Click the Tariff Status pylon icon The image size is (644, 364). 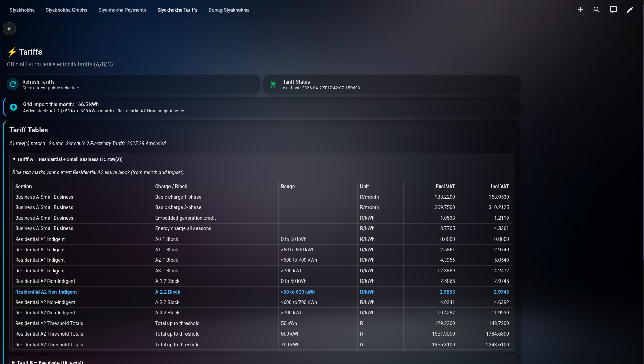tap(273, 84)
